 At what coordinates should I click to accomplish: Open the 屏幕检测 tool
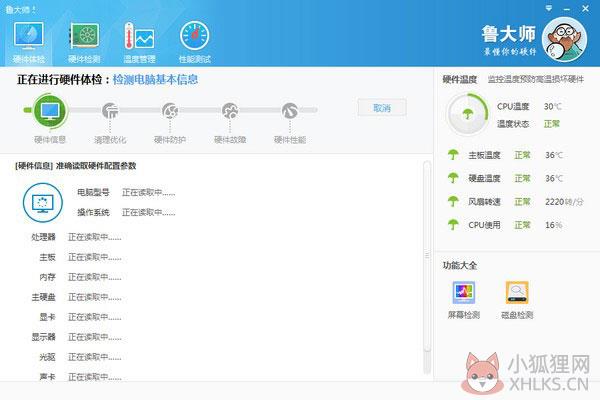pos(464,300)
